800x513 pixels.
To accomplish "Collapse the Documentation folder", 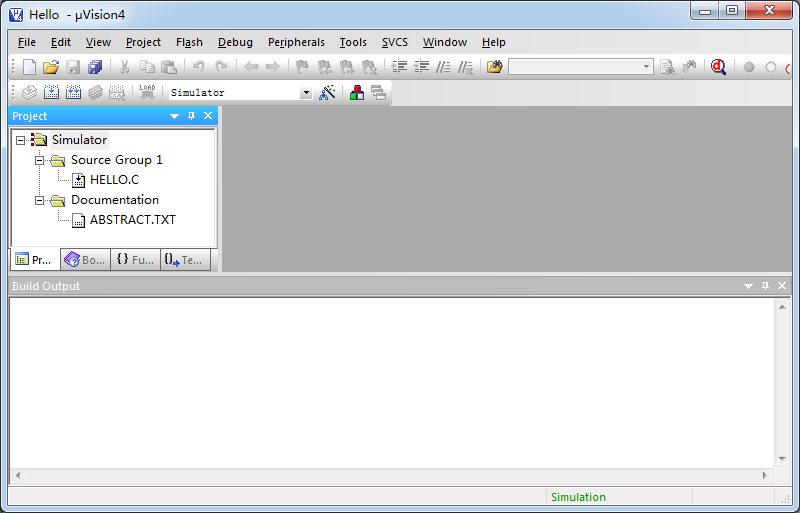I will tap(39, 200).
